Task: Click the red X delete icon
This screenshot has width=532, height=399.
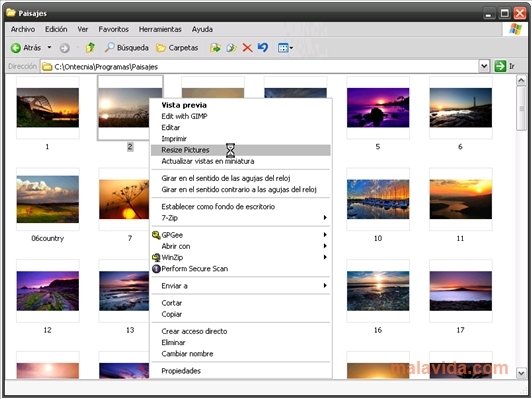Action: click(247, 48)
